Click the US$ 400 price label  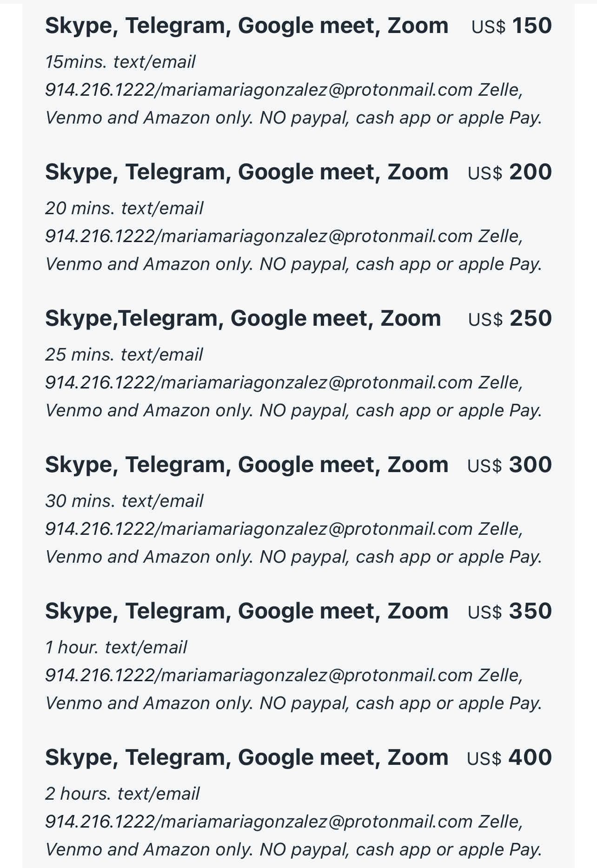[510, 758]
